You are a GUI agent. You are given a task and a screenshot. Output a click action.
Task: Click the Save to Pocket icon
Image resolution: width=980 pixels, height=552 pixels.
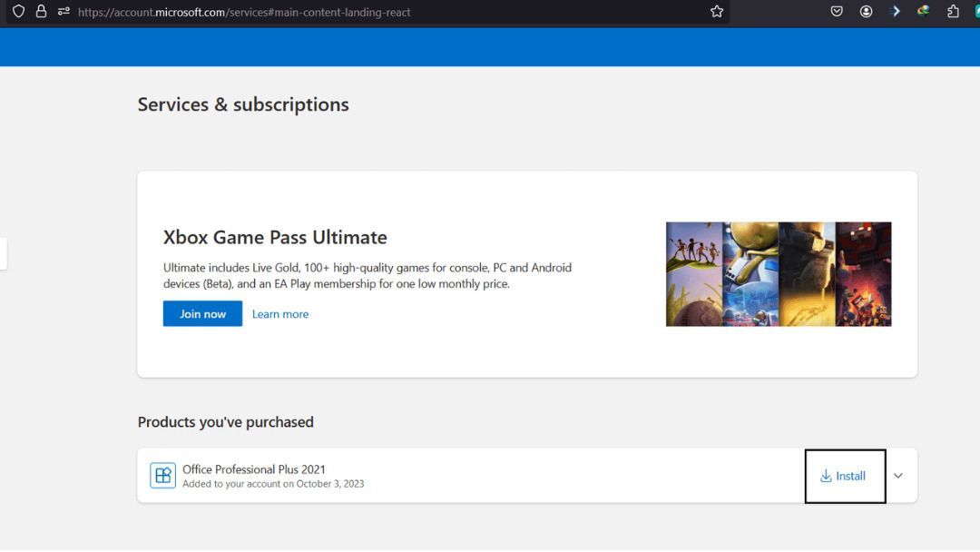(x=837, y=11)
